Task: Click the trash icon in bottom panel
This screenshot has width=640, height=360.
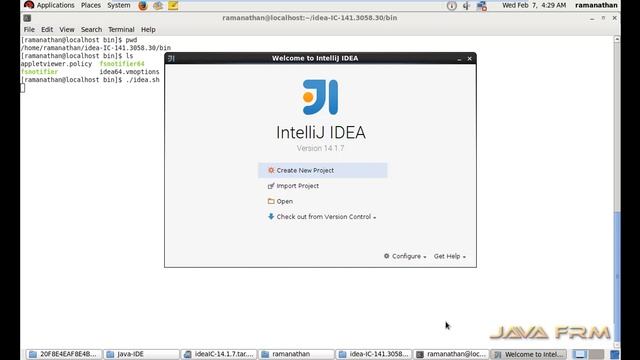Action: tap(615, 354)
